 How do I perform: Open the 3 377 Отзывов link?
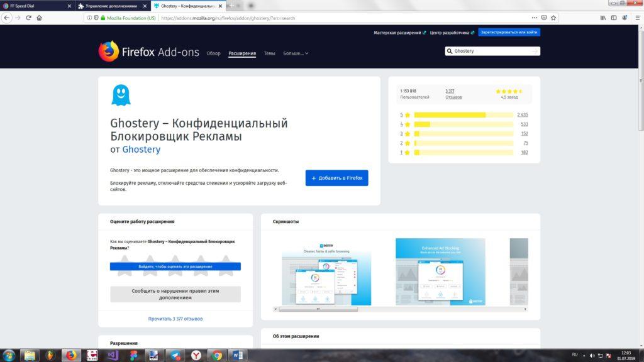tap(453, 94)
